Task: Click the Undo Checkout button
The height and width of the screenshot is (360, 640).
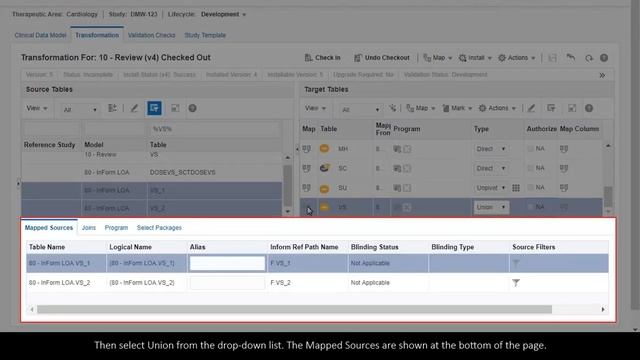Action: [x=382, y=58]
